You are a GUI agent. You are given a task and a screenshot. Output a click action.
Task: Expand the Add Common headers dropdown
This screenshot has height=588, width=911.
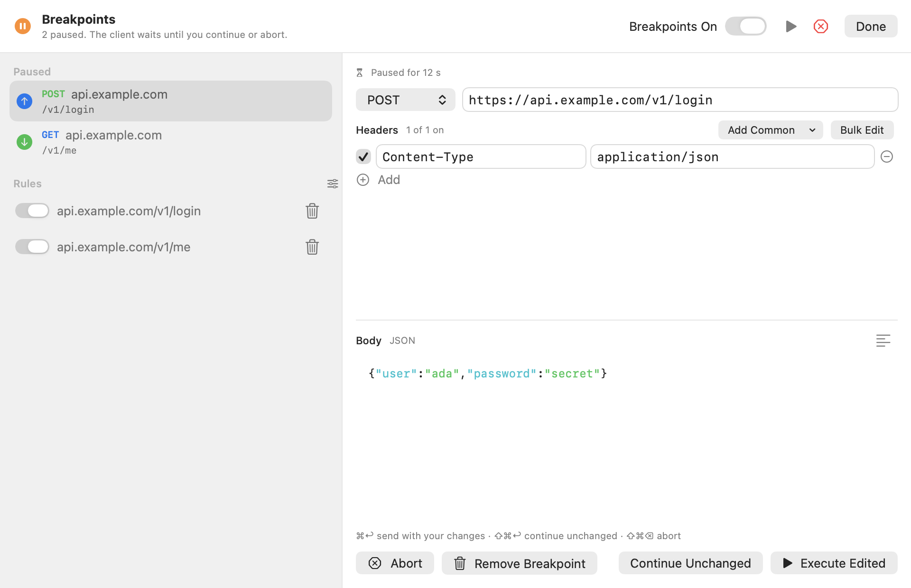(x=771, y=130)
